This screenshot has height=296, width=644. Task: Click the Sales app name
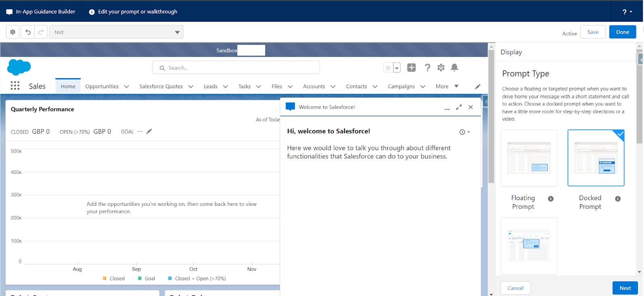(x=37, y=86)
